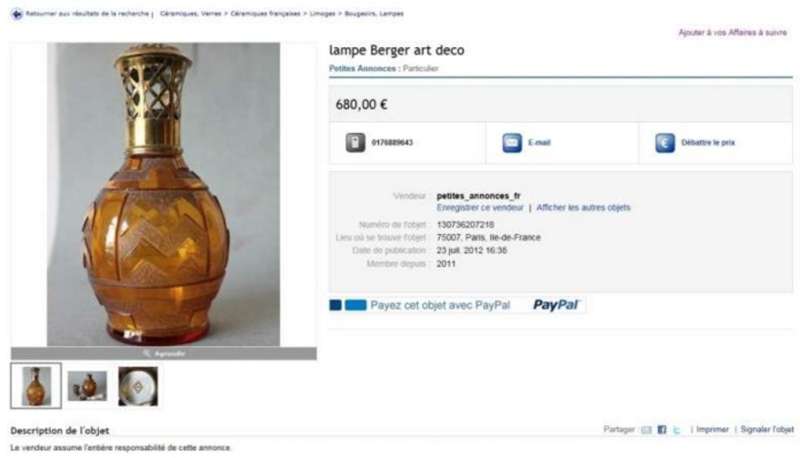
Task: Select the second lamp thumbnail
Action: [87, 386]
